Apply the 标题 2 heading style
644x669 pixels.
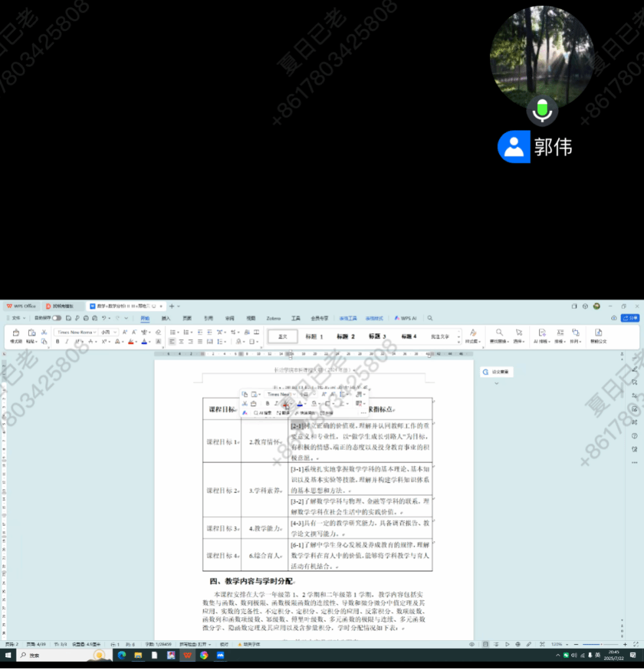[x=346, y=336]
